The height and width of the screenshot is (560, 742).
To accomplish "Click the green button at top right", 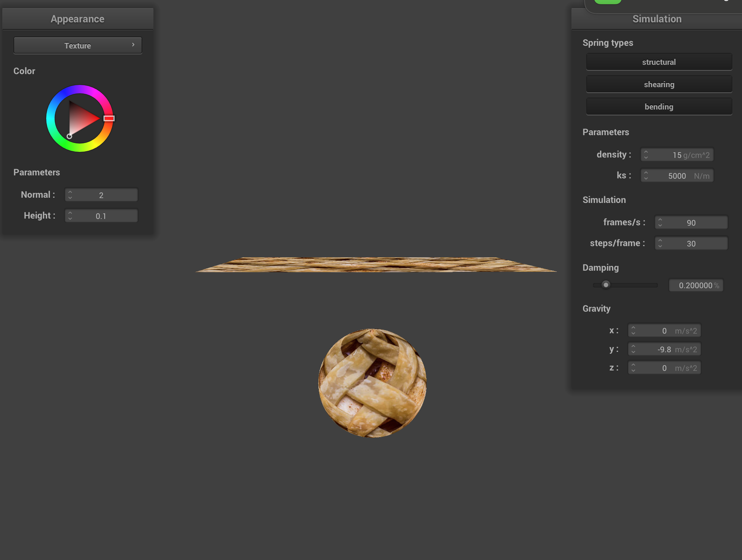I will [608, 2].
